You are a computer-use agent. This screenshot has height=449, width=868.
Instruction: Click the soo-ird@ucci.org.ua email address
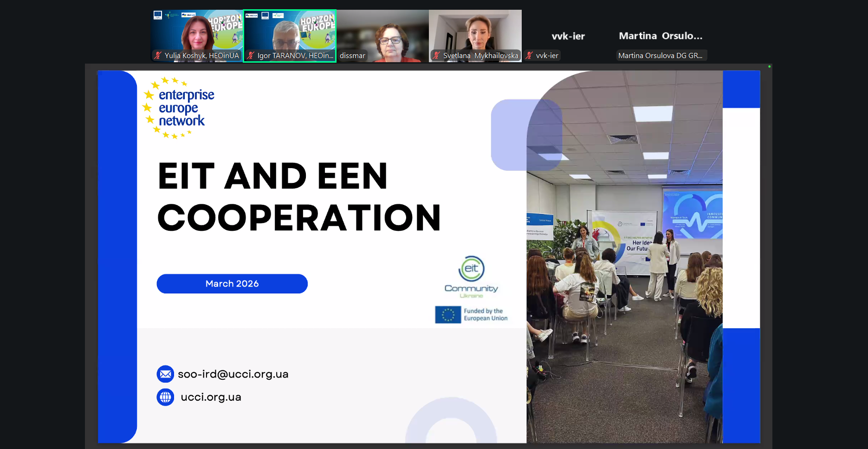pyautogui.click(x=233, y=374)
